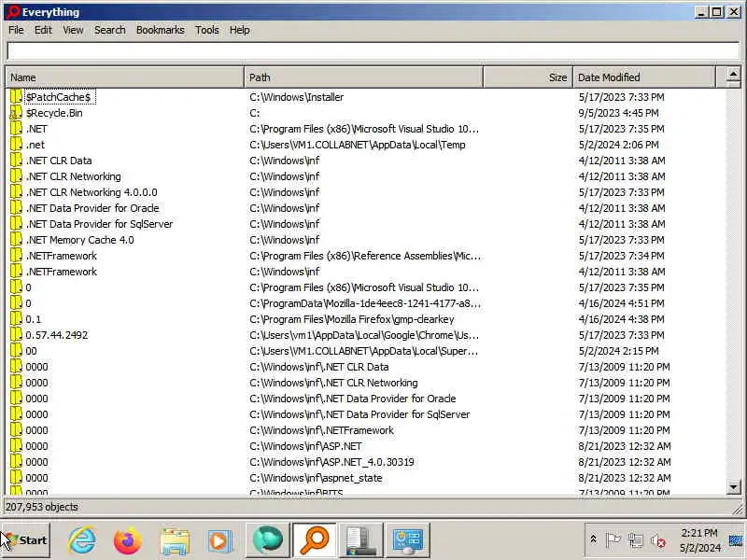This screenshot has width=747, height=560.
Task: Select the 0.57.44.2492 folder icon
Action: tap(16, 335)
